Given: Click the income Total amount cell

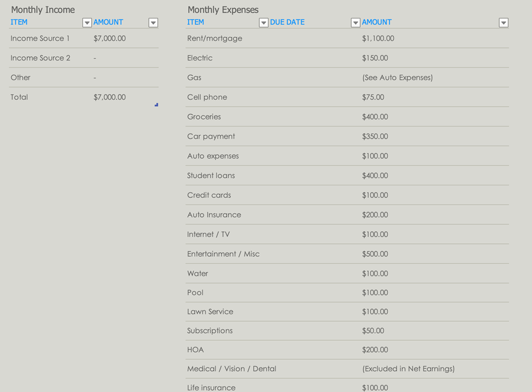Looking at the screenshot, I should [x=110, y=98].
